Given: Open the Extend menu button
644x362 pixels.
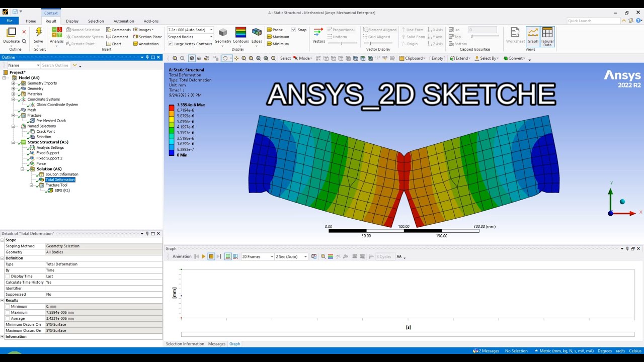Looking at the screenshot, I should coord(460,58).
